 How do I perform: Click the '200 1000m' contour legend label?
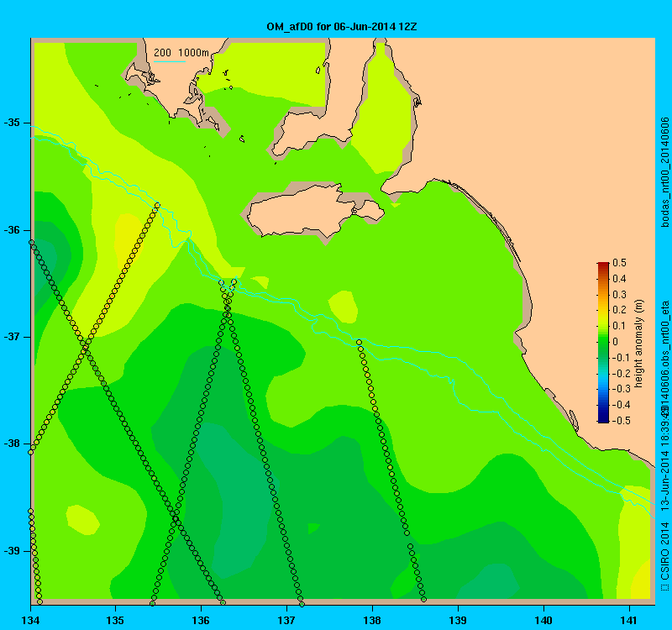(x=181, y=53)
